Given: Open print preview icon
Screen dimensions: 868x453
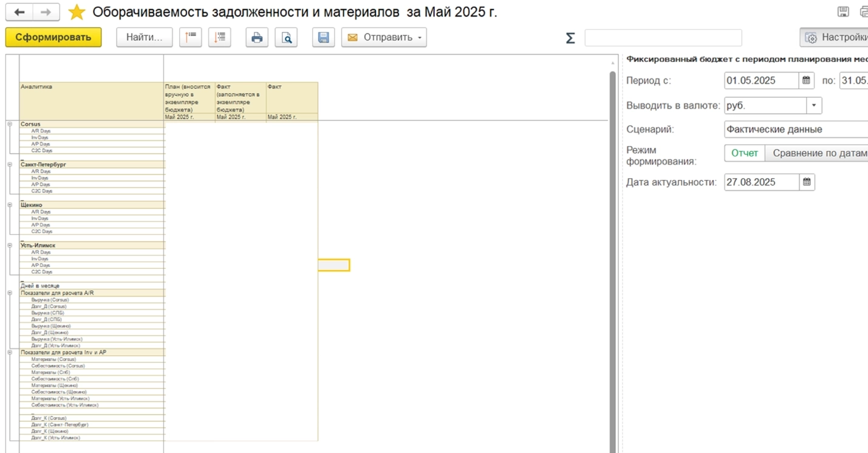Looking at the screenshot, I should tap(286, 37).
